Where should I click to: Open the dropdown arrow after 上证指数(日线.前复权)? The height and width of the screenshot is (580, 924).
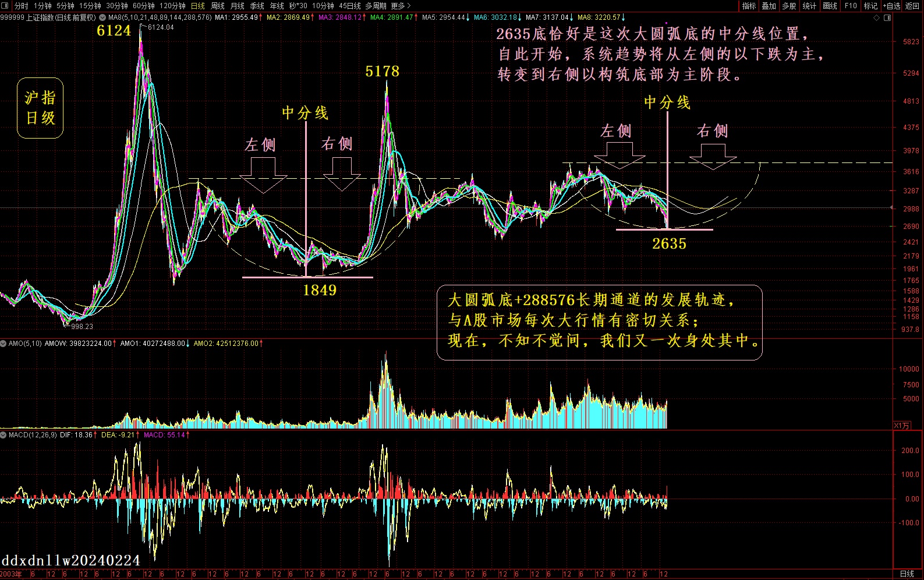(x=102, y=17)
